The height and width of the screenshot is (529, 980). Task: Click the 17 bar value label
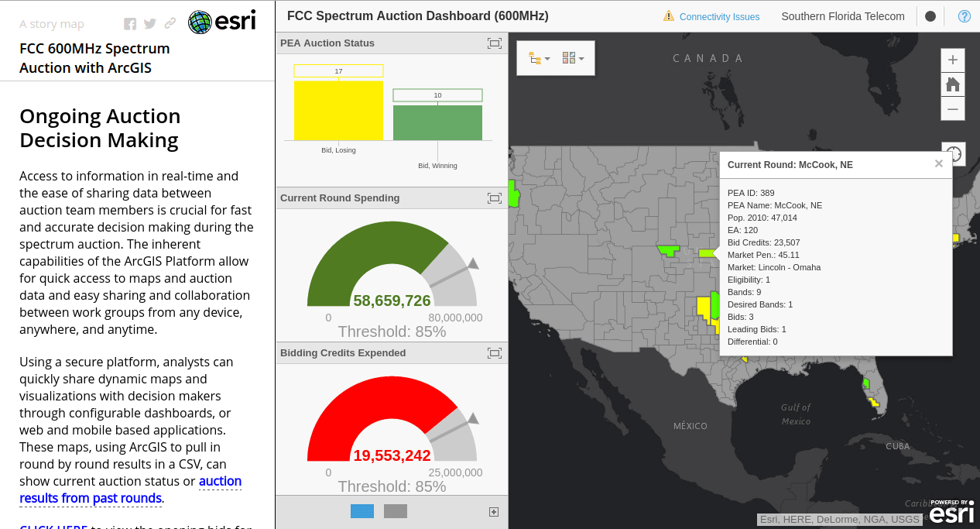point(338,71)
